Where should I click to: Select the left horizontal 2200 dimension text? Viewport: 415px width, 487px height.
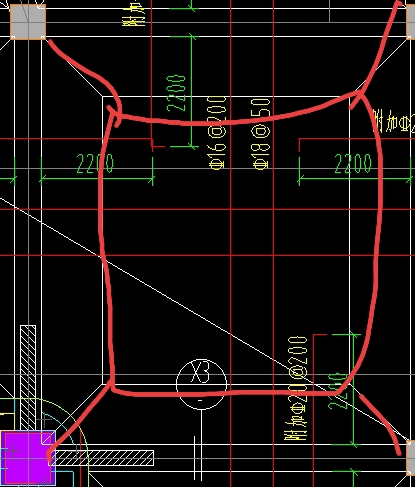(x=95, y=164)
